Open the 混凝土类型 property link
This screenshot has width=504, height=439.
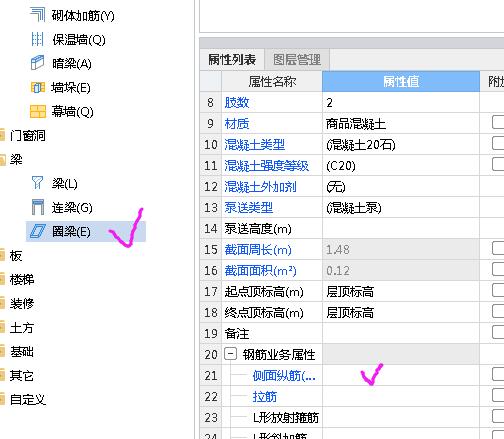click(254, 145)
